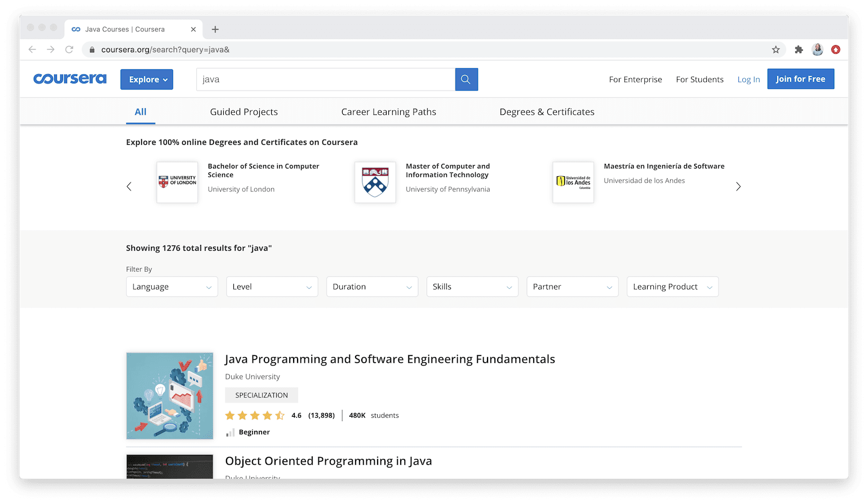
Task: Click the Join for Free button
Action: click(x=800, y=79)
